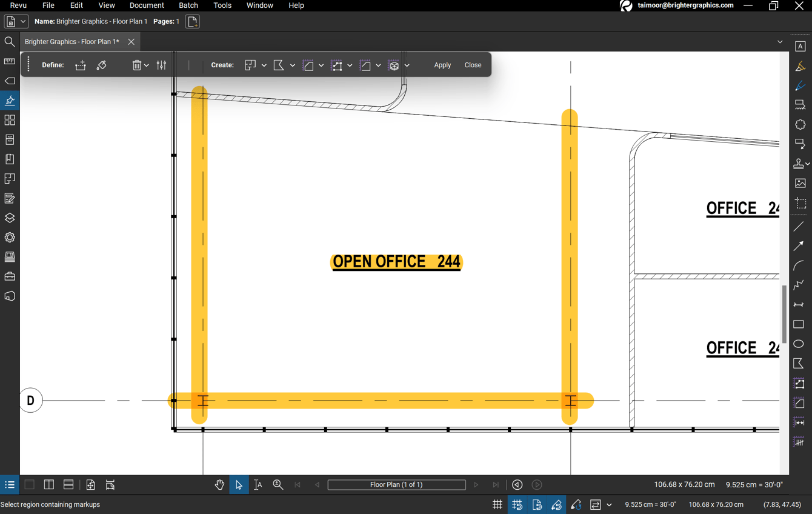The width and height of the screenshot is (812, 514).
Task: Select the yellow Highlight tool
Action: [800, 65]
